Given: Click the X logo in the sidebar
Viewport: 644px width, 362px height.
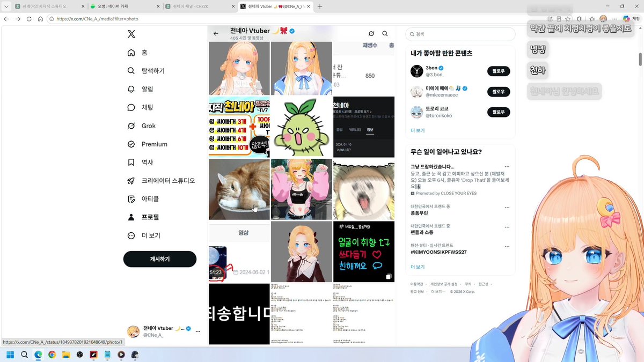Looking at the screenshot, I should pos(131,34).
